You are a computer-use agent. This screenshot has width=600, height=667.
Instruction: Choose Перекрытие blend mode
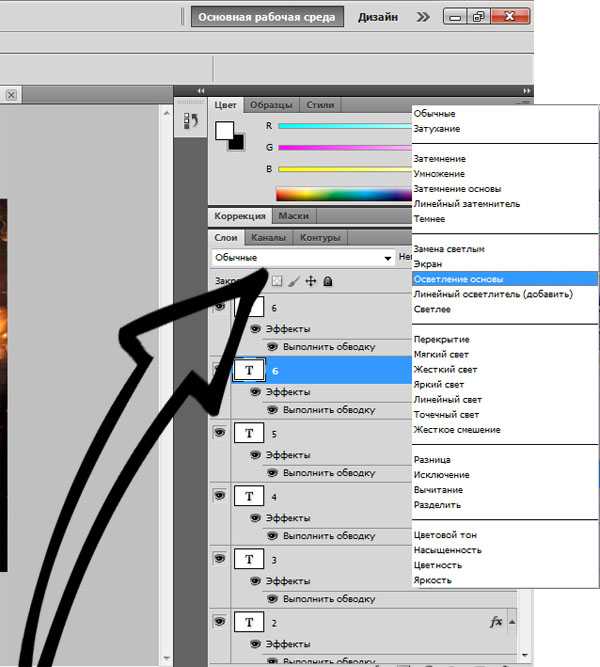[505, 339]
